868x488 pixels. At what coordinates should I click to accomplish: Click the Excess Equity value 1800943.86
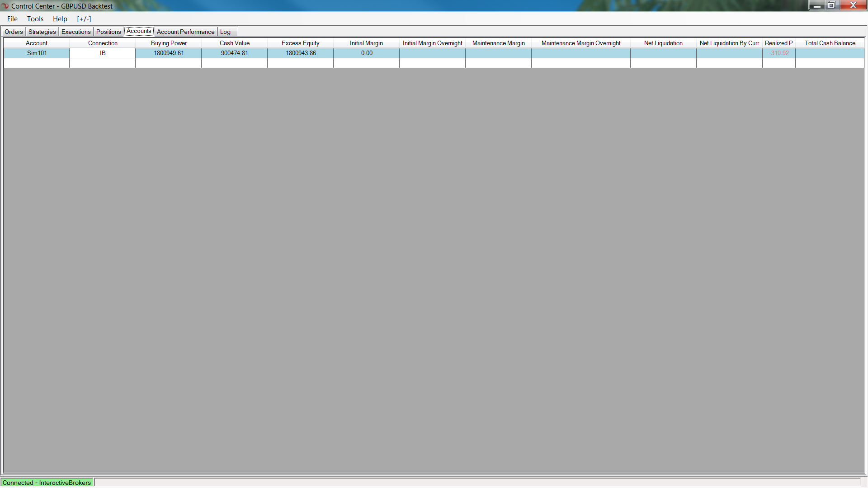pyautogui.click(x=301, y=53)
